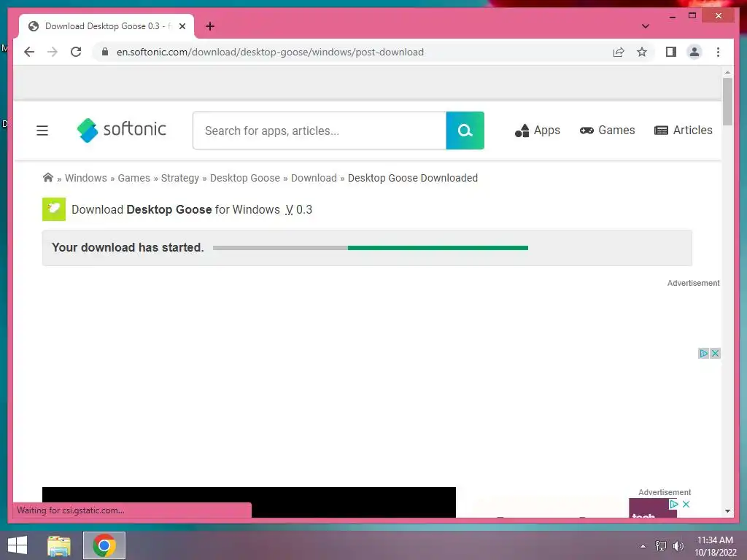Screen dimensions: 747x560
Task: Open the taskbar clock and date
Action: (716, 545)
